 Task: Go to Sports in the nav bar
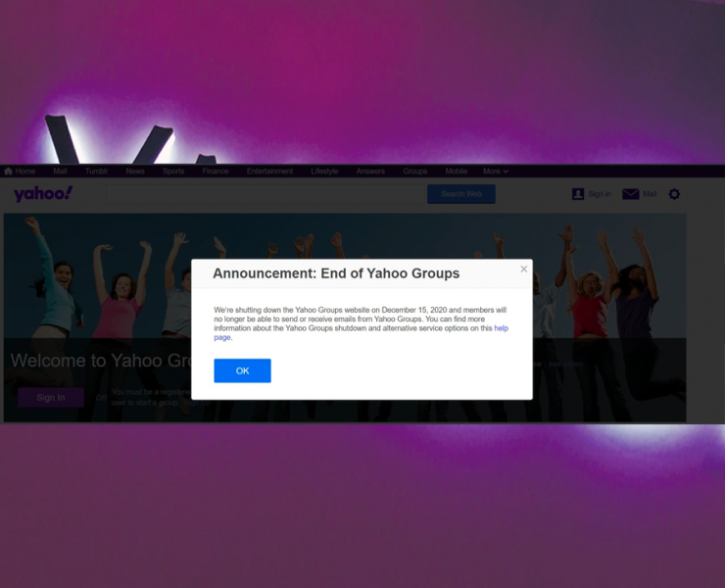tap(173, 171)
